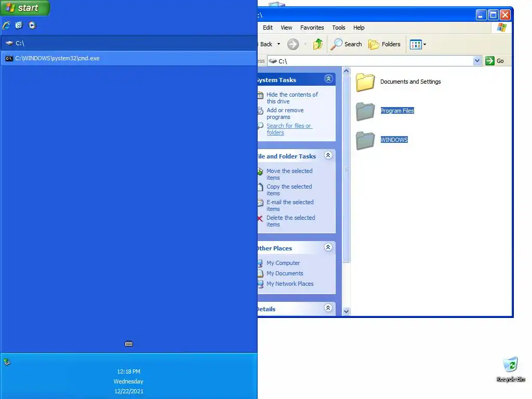Click the keyboard icon on taskbar
532x399 pixels.
coord(129,344)
